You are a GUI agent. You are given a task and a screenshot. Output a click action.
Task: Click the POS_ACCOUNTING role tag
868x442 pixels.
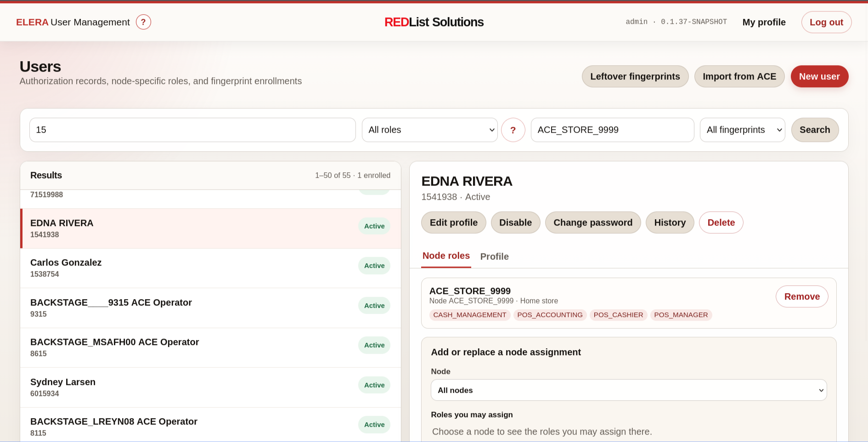(550, 315)
